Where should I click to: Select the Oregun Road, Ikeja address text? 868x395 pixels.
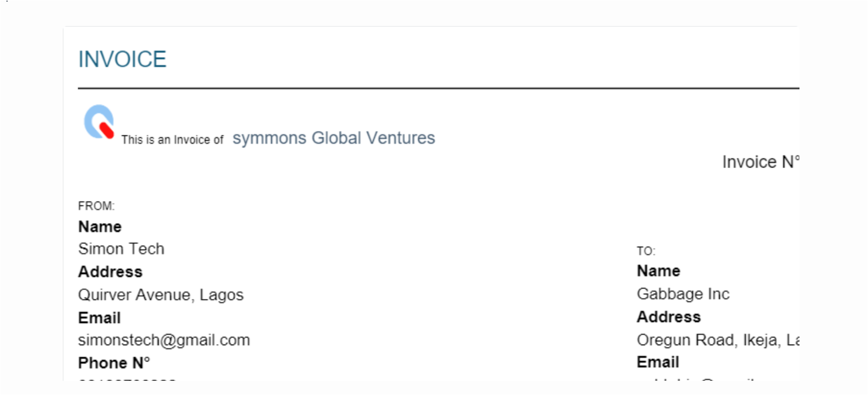pos(718,340)
